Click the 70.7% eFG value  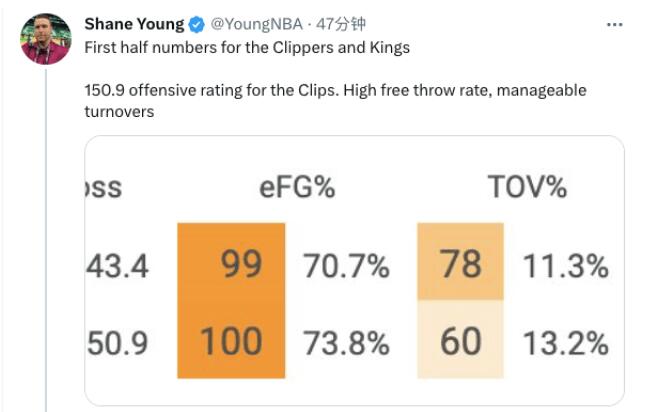pos(345,266)
